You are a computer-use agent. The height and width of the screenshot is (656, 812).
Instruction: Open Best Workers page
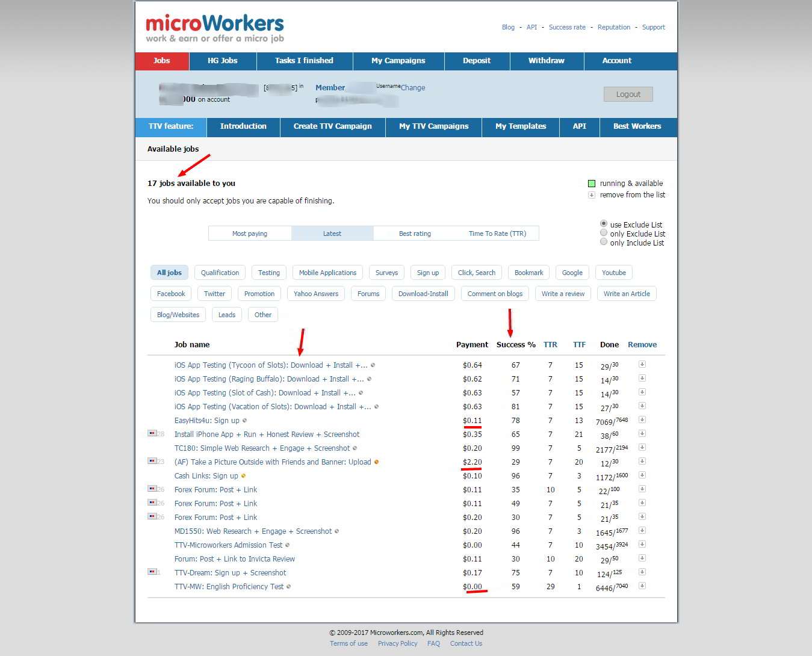tap(637, 126)
